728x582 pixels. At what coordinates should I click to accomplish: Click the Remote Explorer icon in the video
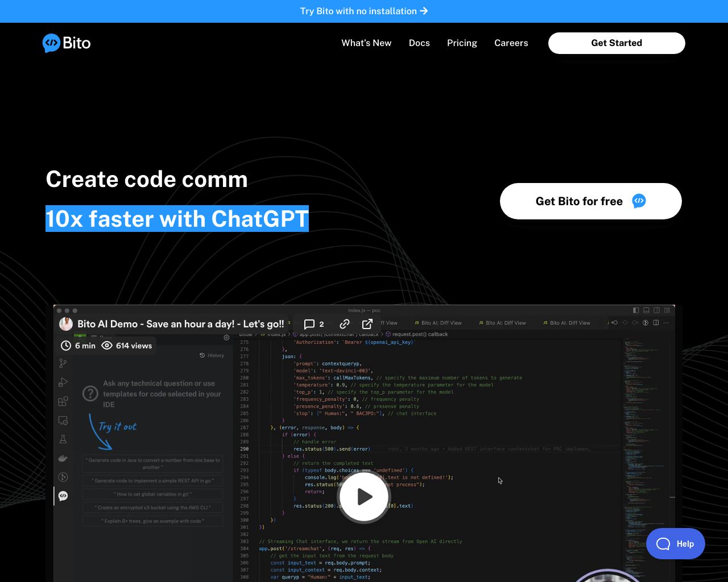coord(63,421)
